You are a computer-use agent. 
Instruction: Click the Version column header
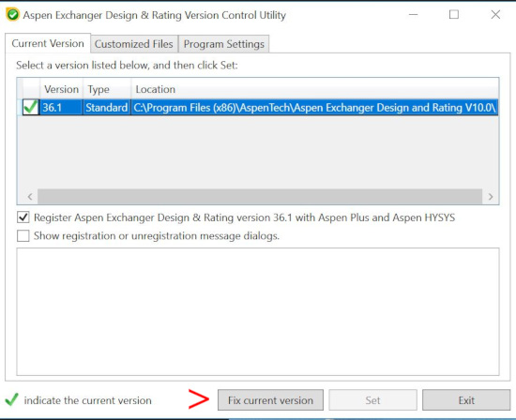point(62,89)
